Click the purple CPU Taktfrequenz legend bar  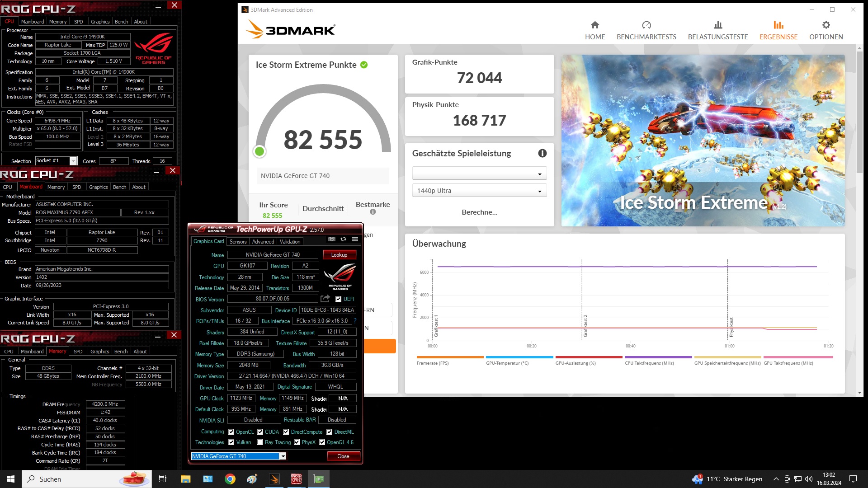point(658,357)
